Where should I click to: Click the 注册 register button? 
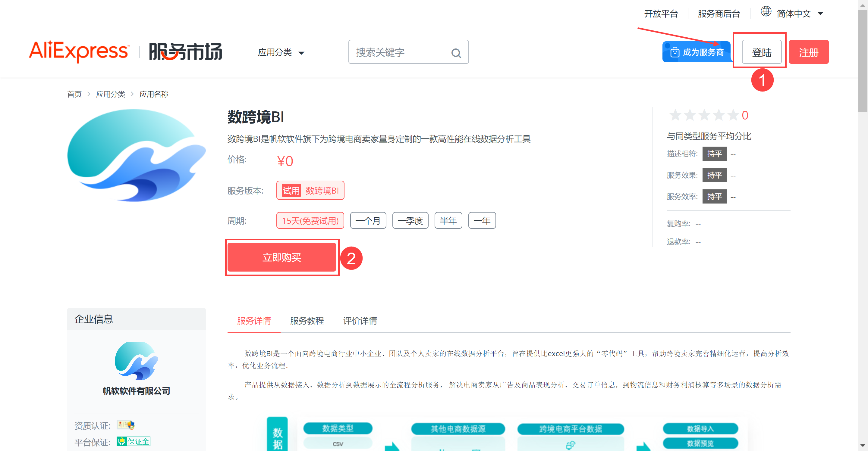tap(809, 52)
